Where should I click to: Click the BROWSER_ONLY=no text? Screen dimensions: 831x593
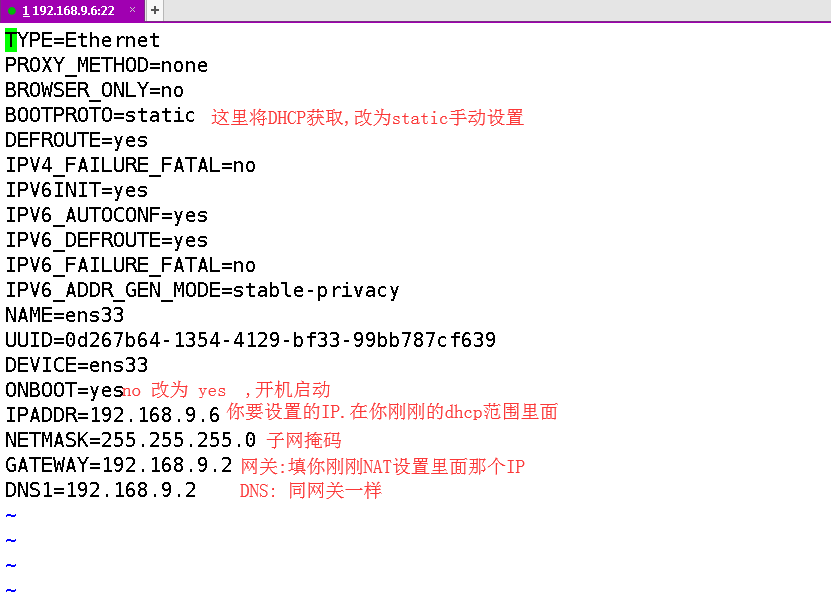94,91
